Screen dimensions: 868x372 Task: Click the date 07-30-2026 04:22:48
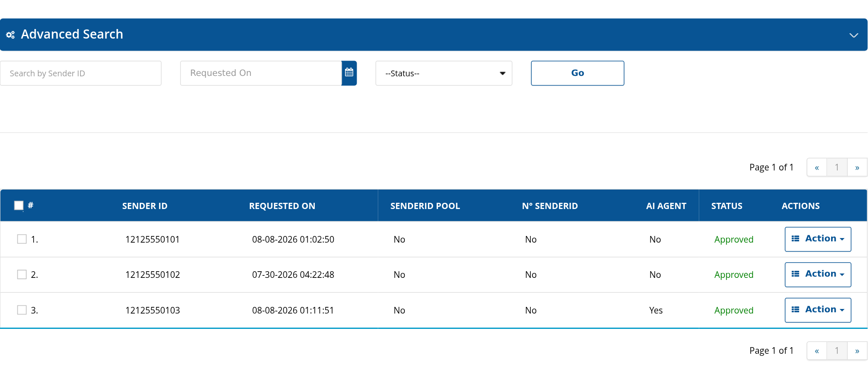[293, 275]
